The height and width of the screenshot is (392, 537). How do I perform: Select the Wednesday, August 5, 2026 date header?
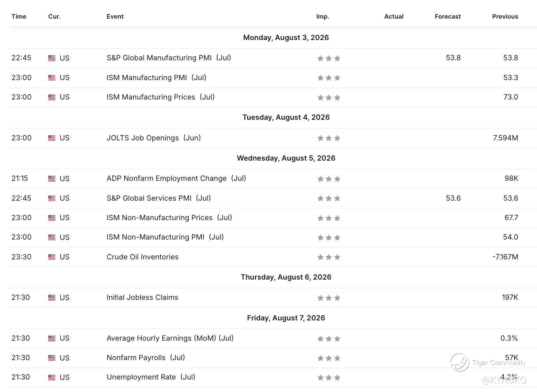(x=286, y=158)
